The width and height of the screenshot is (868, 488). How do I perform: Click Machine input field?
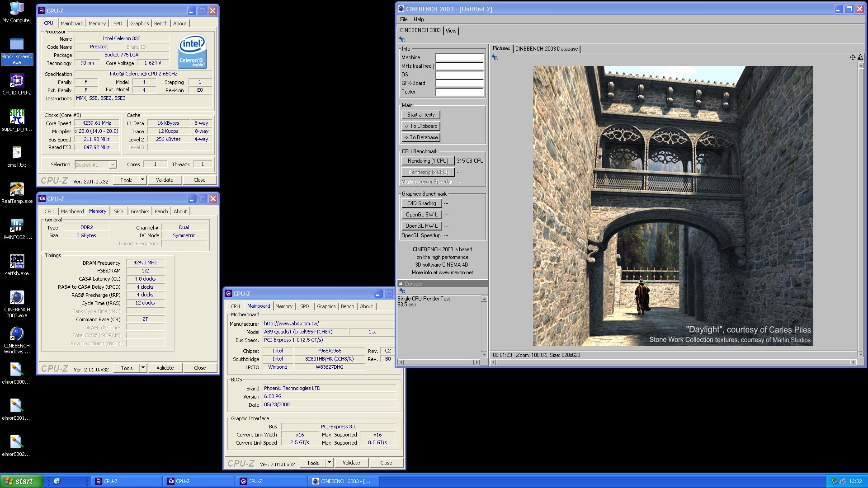click(459, 57)
